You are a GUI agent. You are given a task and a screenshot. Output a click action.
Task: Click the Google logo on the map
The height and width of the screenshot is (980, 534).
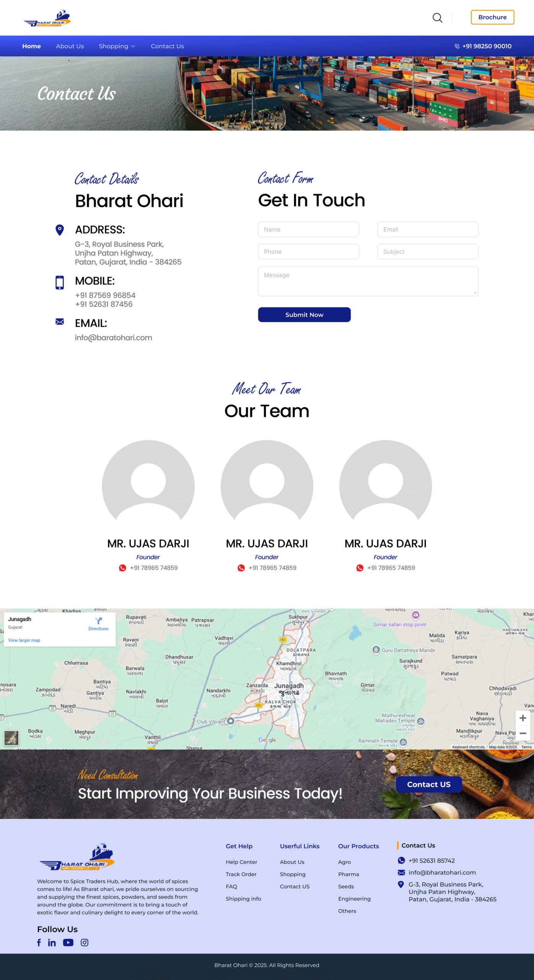tap(267, 740)
